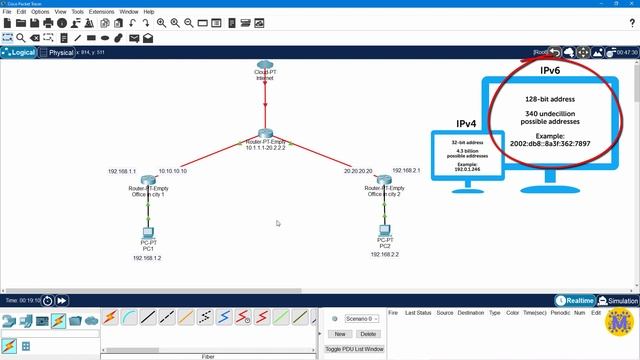
Task: Create a new file from toolbar
Action: coord(7,23)
